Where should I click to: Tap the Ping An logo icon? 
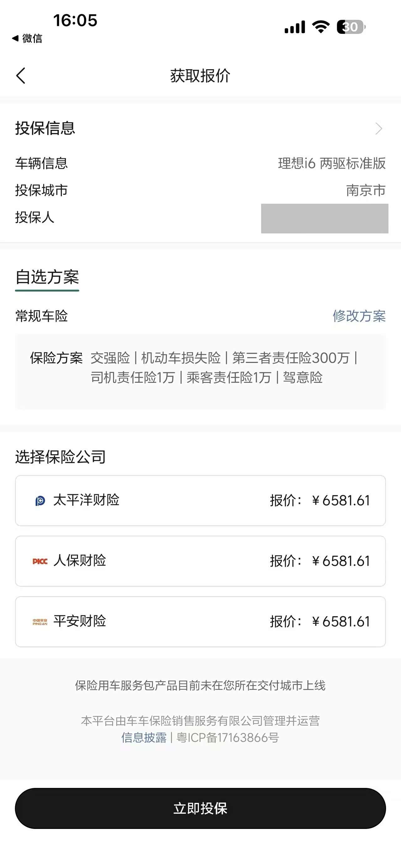pos(40,622)
